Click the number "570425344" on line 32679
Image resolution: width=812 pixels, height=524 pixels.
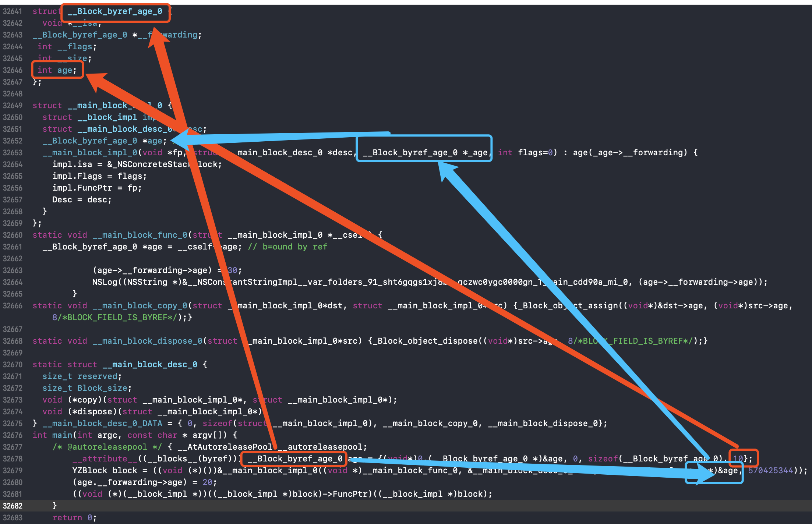pyautogui.click(x=770, y=471)
